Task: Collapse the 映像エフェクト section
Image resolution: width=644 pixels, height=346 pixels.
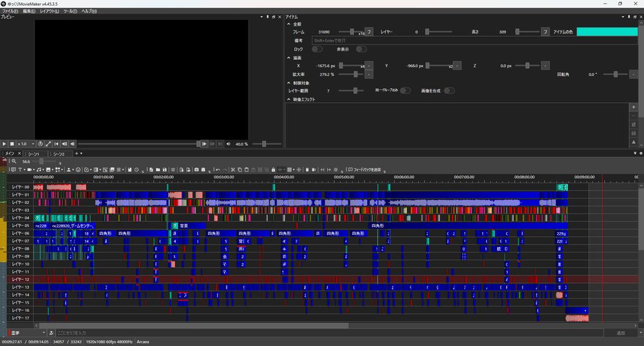Action: click(x=289, y=99)
